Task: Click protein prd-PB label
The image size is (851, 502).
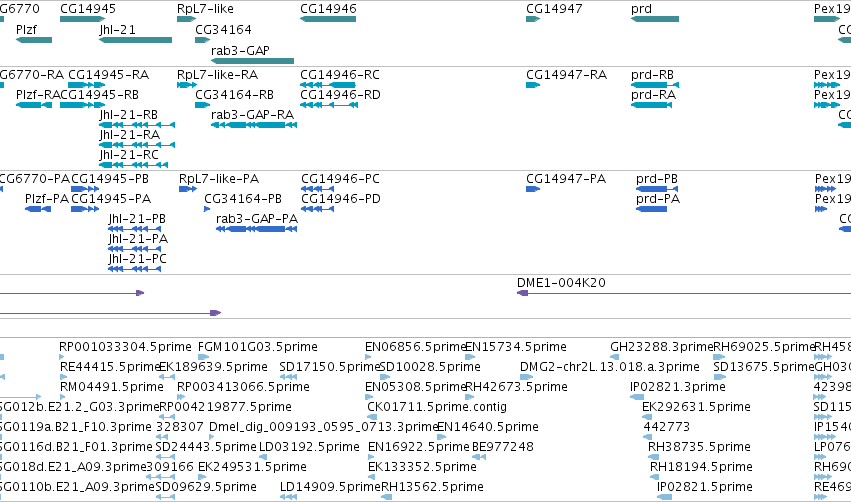Action: 657,179
